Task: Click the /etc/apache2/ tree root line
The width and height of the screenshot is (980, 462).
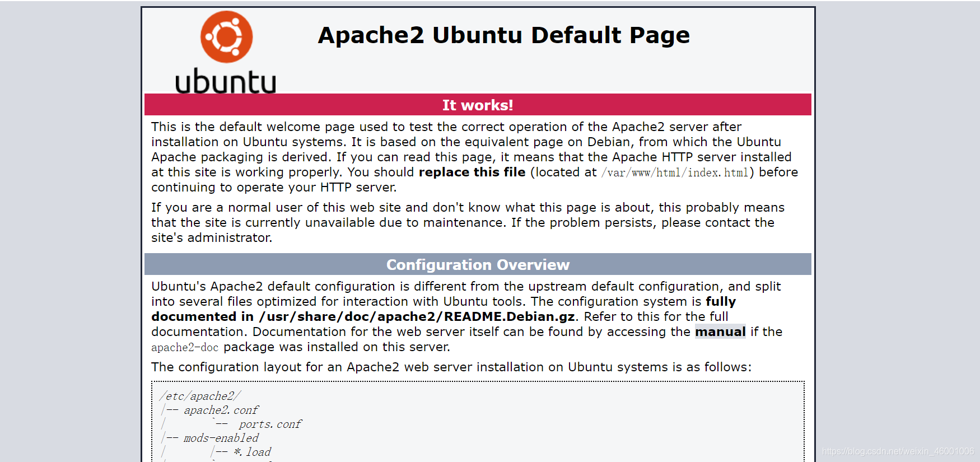Action: point(200,396)
